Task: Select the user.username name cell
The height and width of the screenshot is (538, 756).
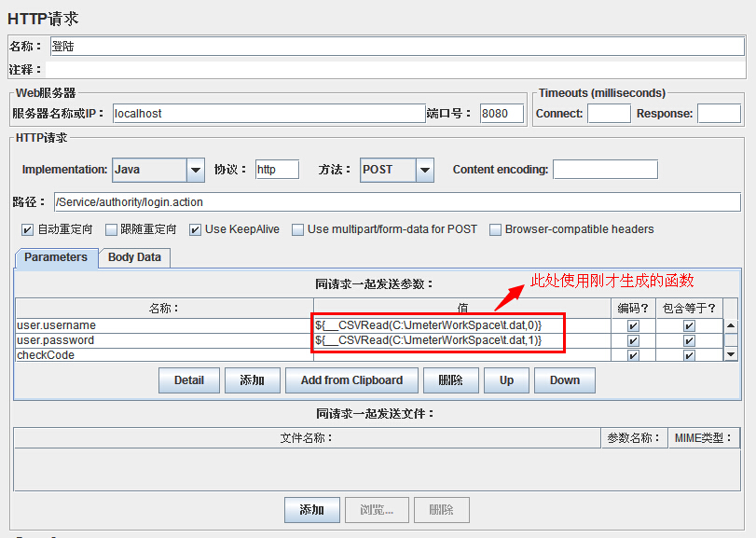Action: 164,325
